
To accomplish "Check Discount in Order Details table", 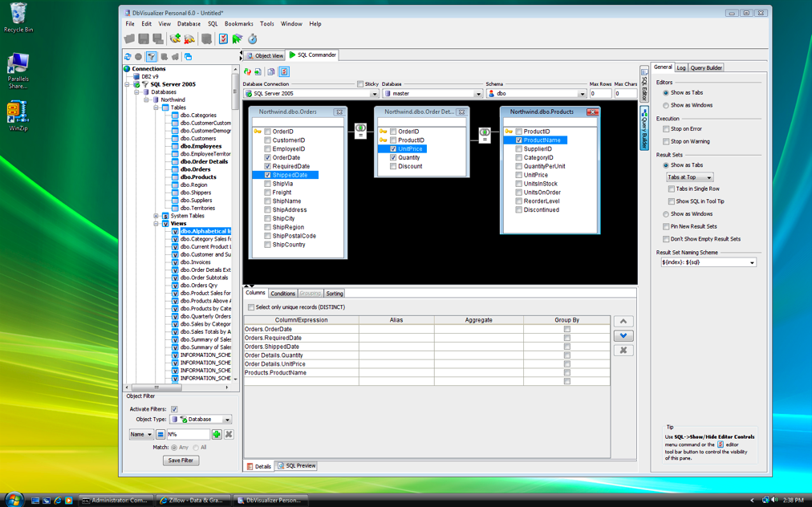I will click(x=393, y=166).
